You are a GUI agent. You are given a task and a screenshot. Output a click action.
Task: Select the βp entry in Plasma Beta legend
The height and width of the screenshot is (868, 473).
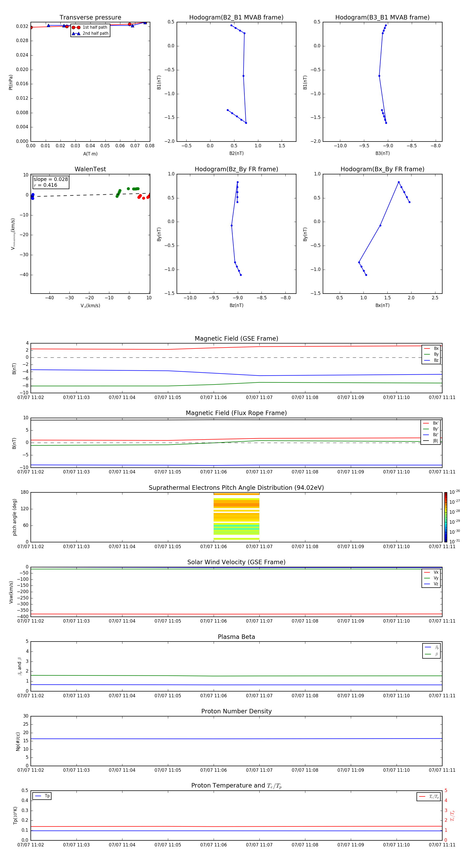click(431, 647)
